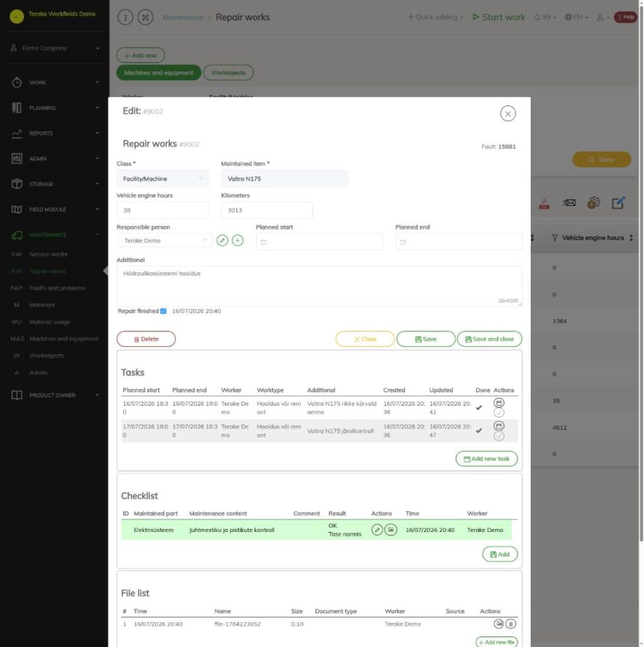Click the Vehicle engine hours input

[x=162, y=210]
